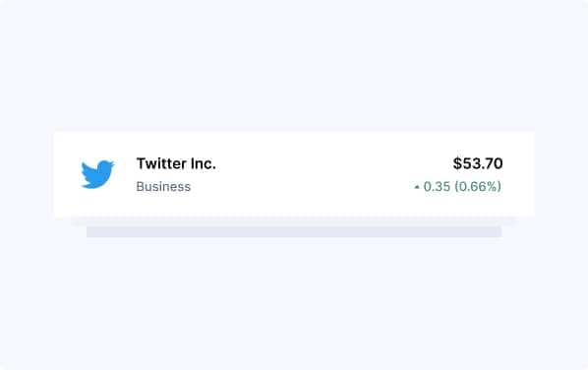Click the white card area below the bird logo
Image resolution: width=588 pixels, height=370 pixels.
(97, 203)
